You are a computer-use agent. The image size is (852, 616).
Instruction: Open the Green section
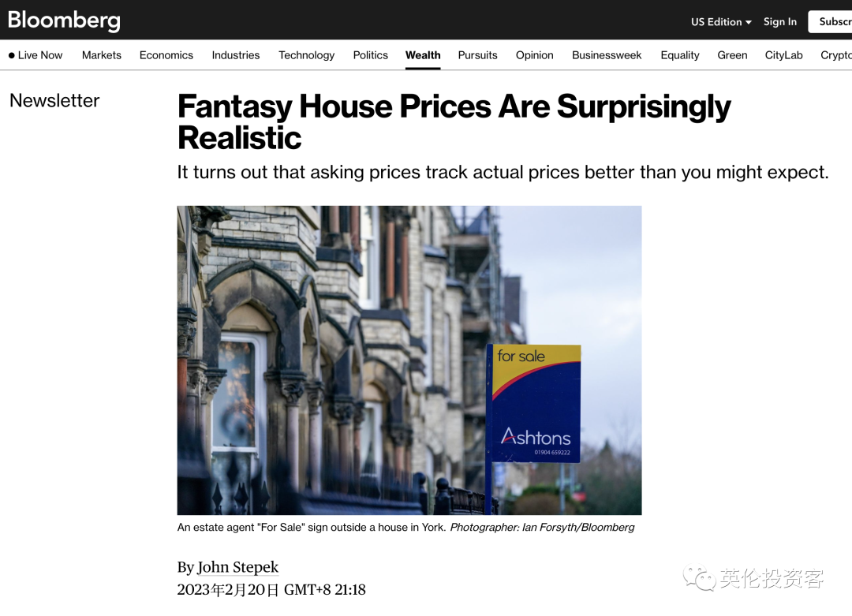point(732,55)
